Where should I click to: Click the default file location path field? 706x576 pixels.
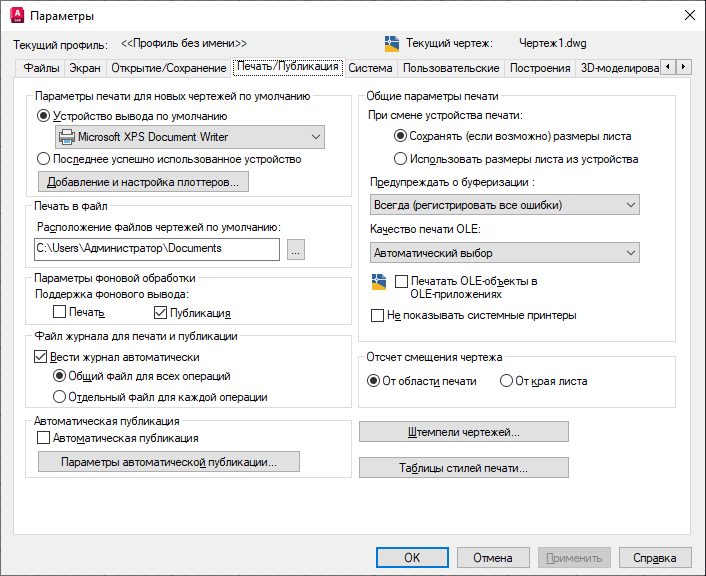155,249
